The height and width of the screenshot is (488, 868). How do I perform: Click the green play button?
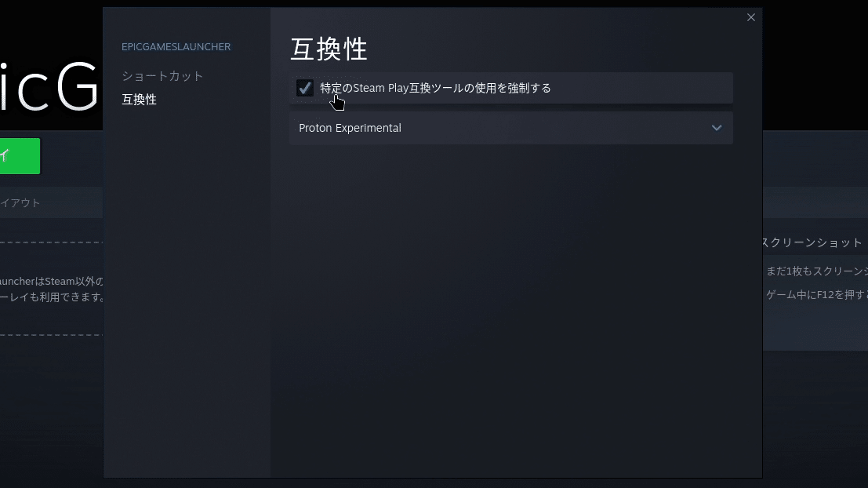coord(20,155)
